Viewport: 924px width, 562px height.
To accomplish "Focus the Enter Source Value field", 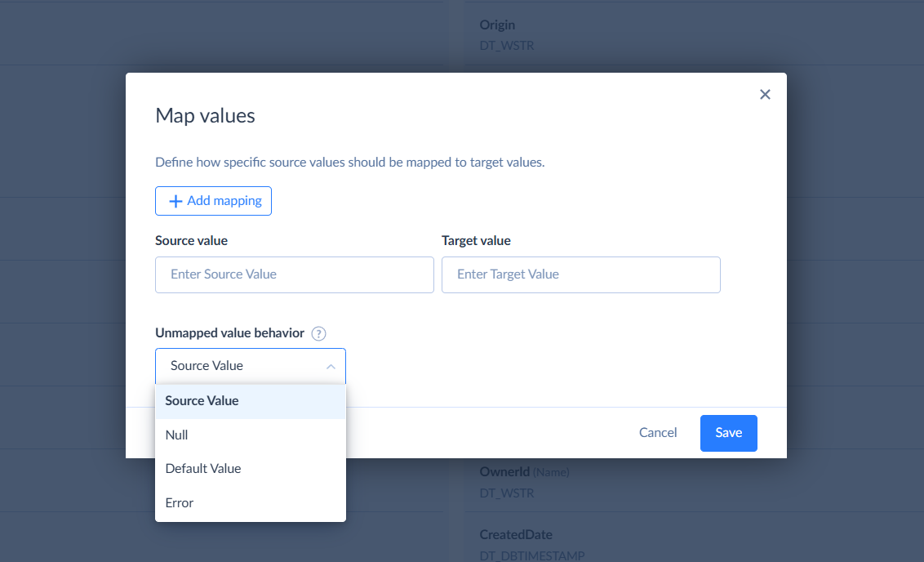I will click(x=294, y=274).
